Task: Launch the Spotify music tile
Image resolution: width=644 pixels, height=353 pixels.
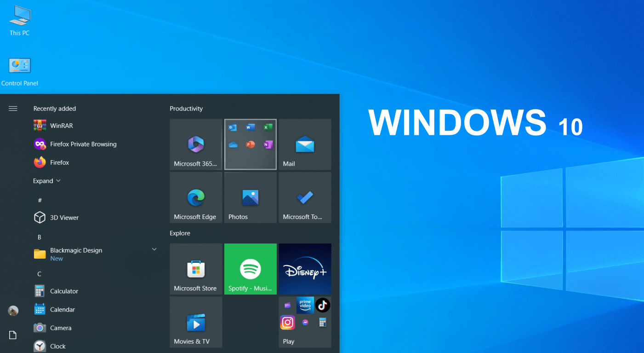Action: pos(251,269)
